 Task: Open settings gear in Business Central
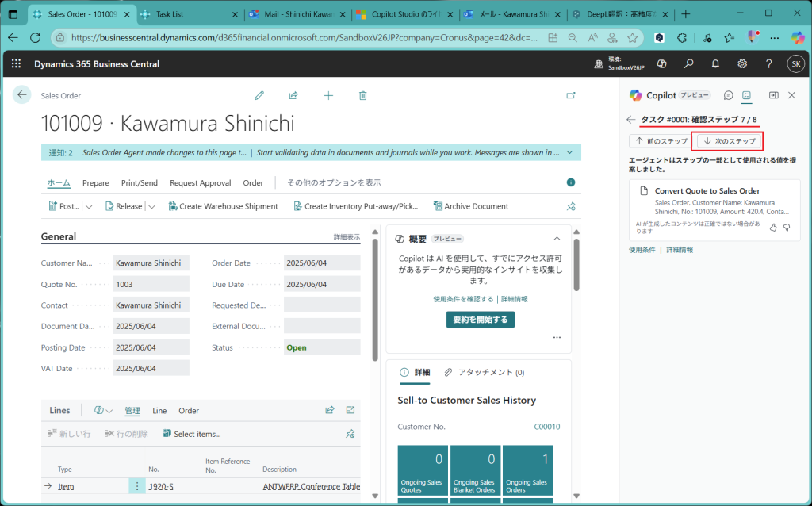pos(742,63)
